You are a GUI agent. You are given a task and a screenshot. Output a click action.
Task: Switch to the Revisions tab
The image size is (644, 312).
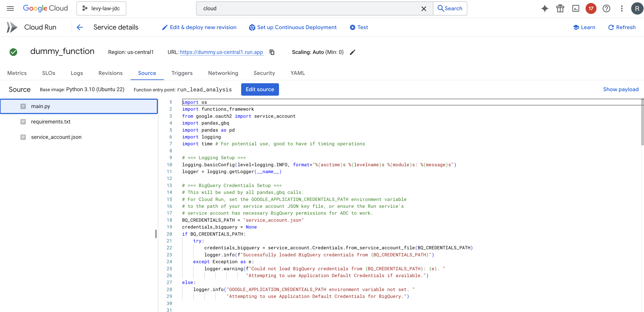[110, 73]
